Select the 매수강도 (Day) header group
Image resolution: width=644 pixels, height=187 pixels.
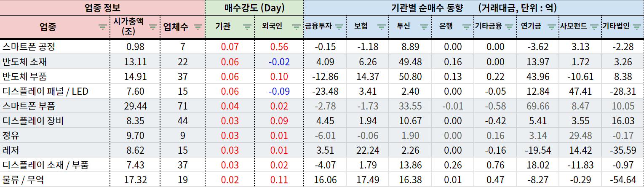(254, 8)
